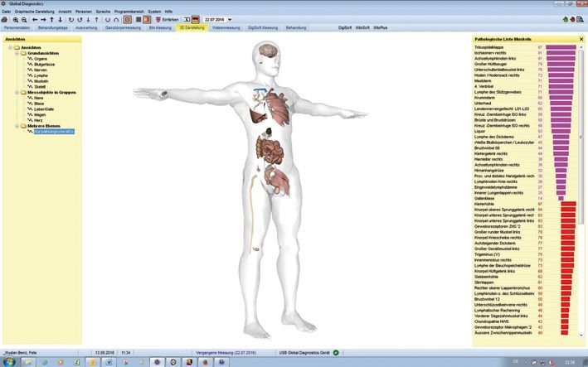Image resolution: width=588 pixels, height=367 pixels.
Task: Click the zoom in magnifier icon
Action: pyautogui.click(x=15, y=19)
